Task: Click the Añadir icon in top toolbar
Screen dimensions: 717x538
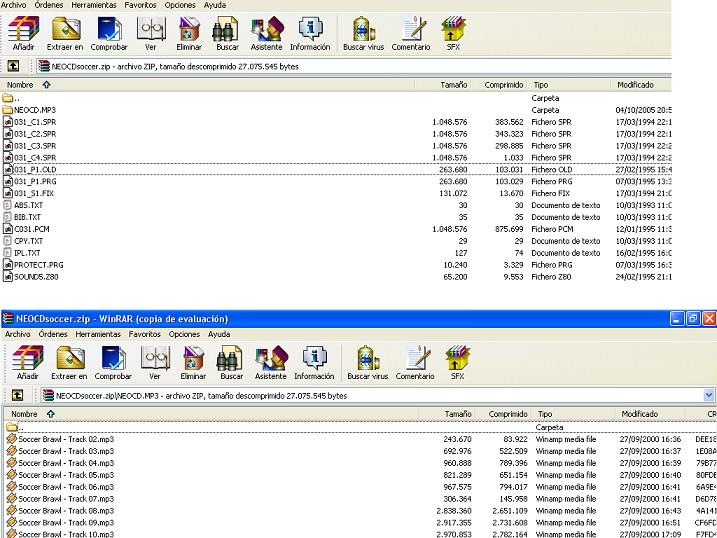Action: click(x=22, y=31)
